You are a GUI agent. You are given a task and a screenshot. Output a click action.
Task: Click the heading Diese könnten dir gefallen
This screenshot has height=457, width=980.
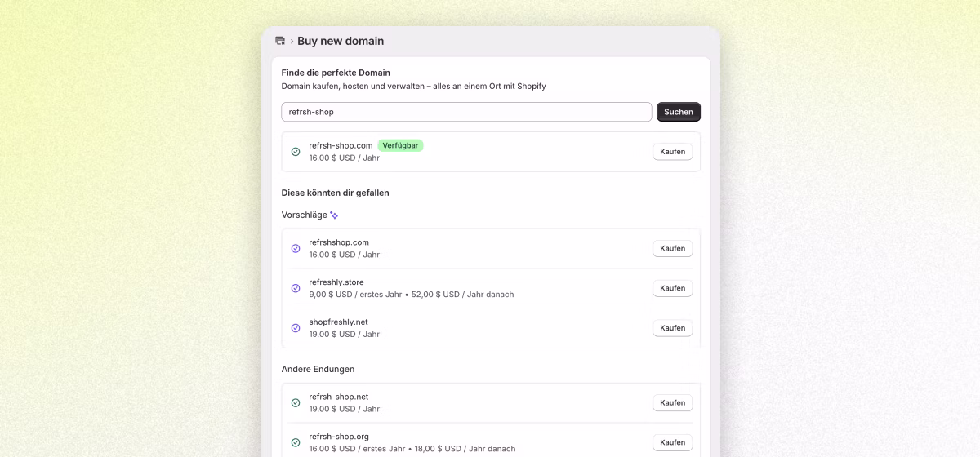336,193
